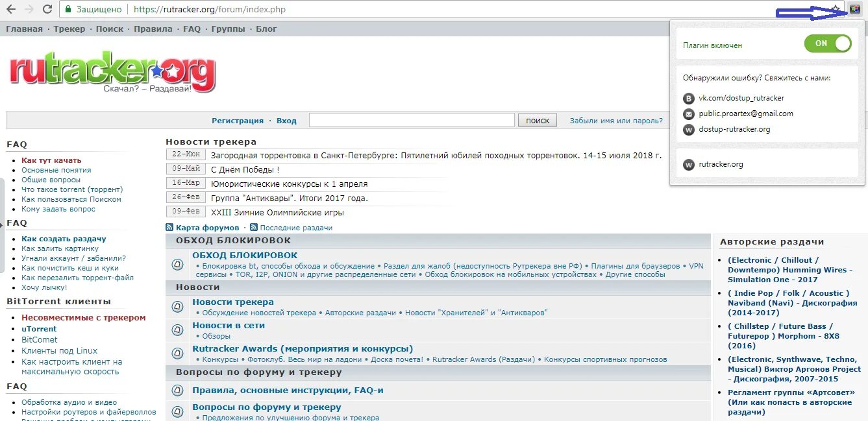Click forum icon beside Rutracker Awards
Image resolution: width=868 pixels, height=421 pixels.
177,354
